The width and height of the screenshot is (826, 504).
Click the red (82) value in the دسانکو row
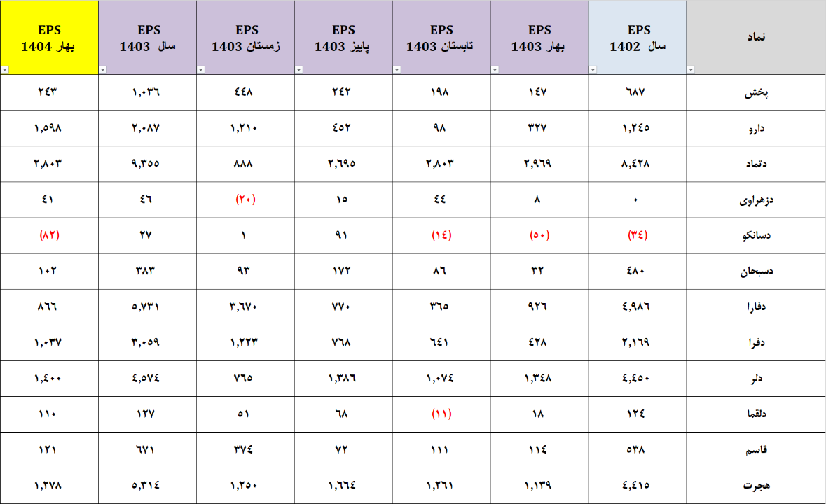coord(48,235)
